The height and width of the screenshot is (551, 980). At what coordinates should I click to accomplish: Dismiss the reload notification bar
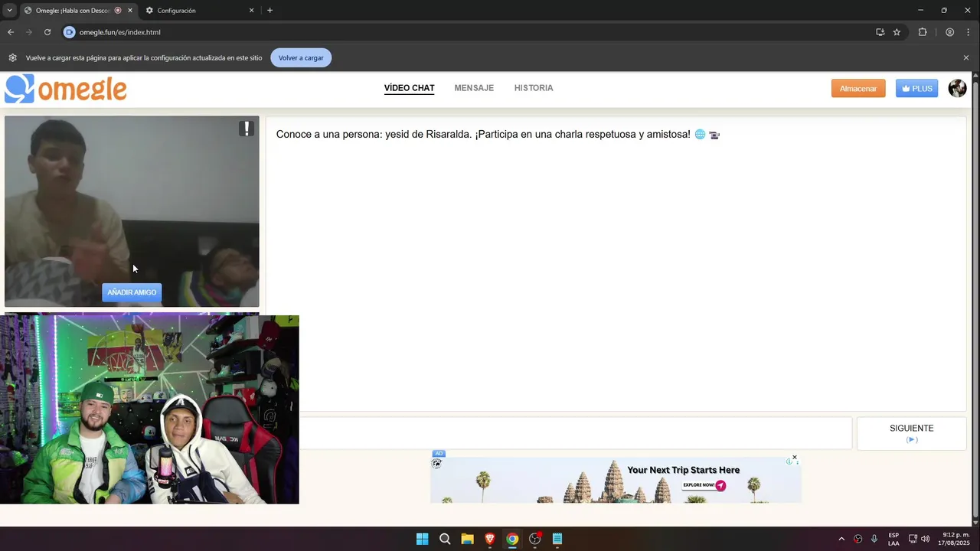coord(965,57)
